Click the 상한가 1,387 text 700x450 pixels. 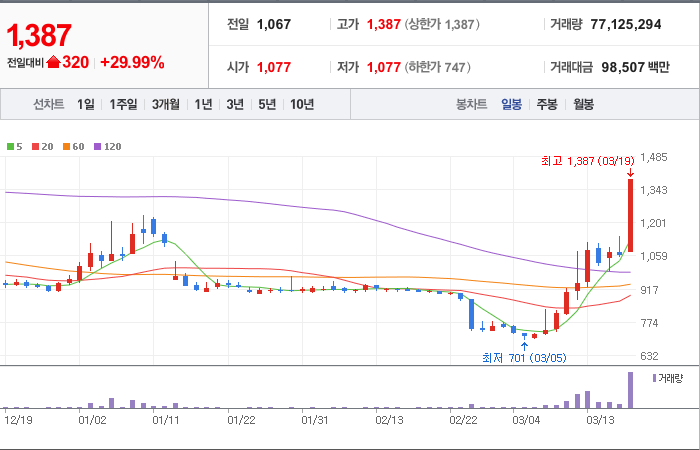442,24
